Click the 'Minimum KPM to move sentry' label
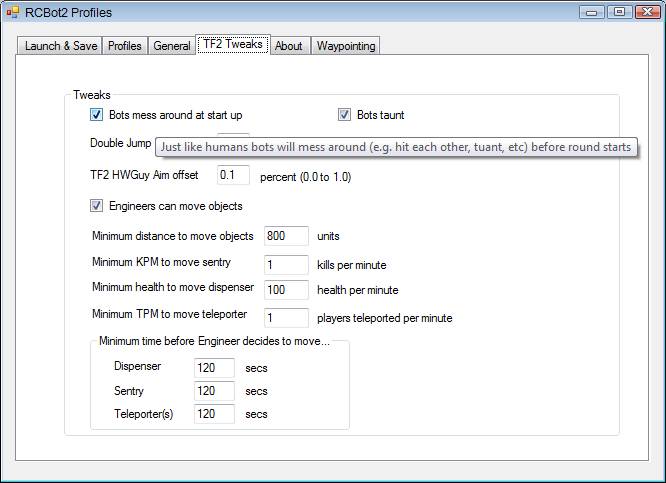This screenshot has width=666, height=483. (x=161, y=262)
